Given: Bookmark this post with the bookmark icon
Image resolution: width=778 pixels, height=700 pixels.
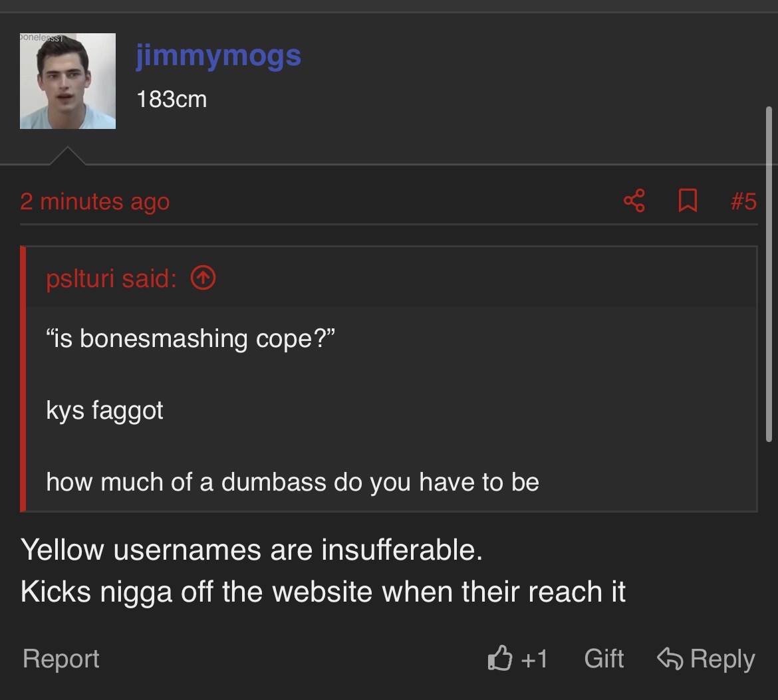Looking at the screenshot, I should coord(687,201).
